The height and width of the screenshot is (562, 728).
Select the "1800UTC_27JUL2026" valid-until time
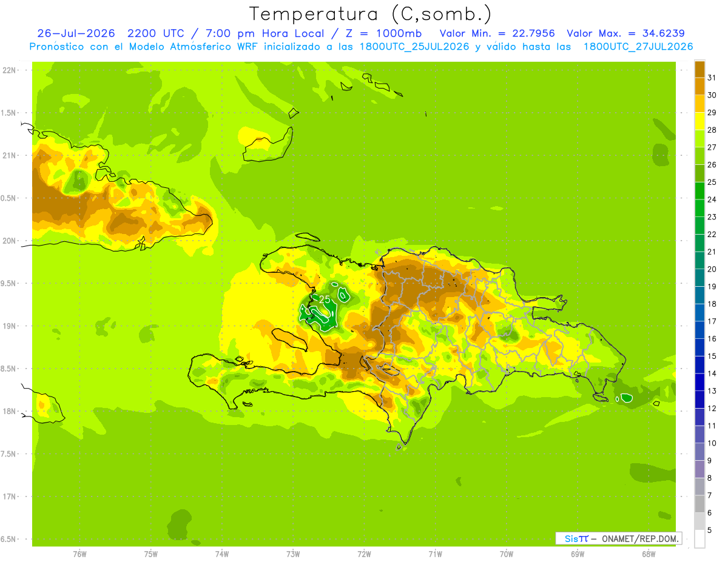point(638,47)
